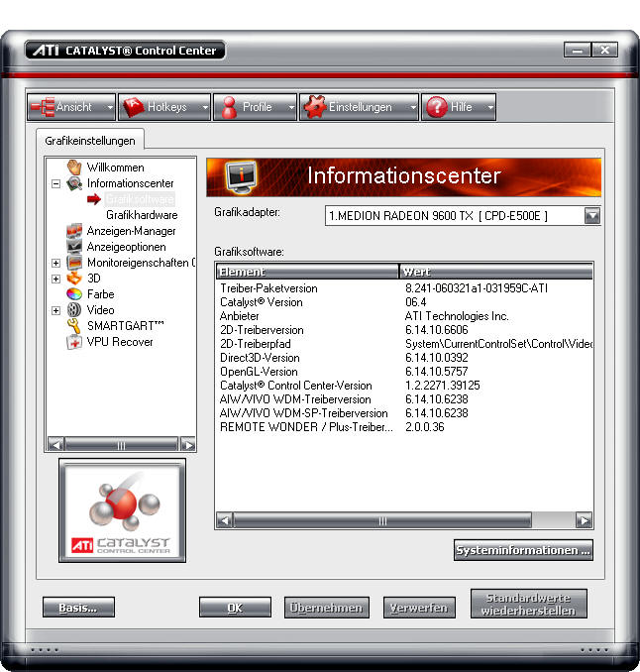The height and width of the screenshot is (672, 640).
Task: Select Grafiksoftware tree entry
Action: pyautogui.click(x=140, y=199)
